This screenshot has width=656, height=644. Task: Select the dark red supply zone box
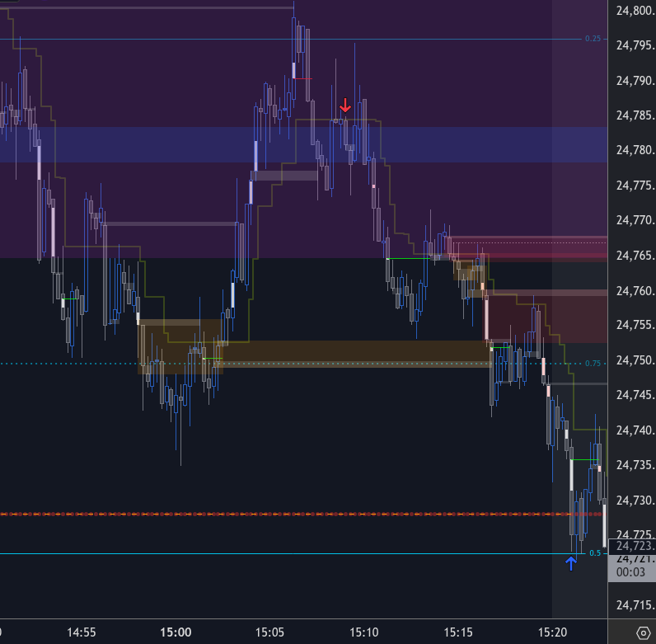546,316
